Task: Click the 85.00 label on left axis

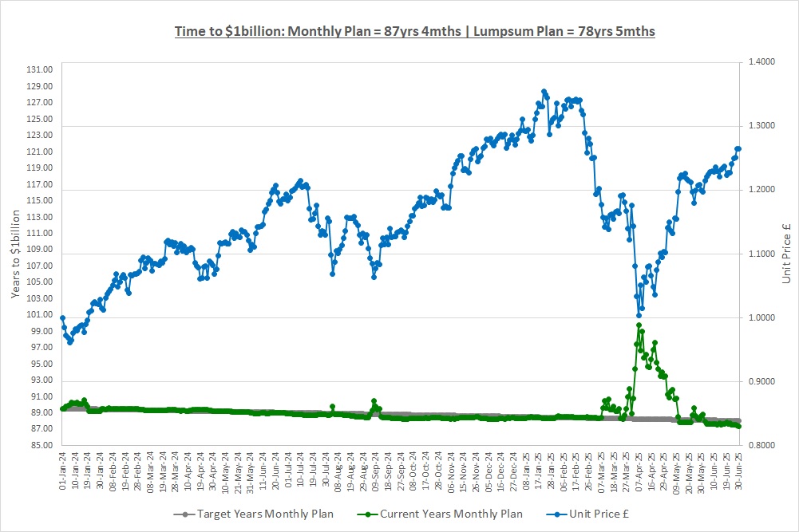Action: click(x=39, y=445)
